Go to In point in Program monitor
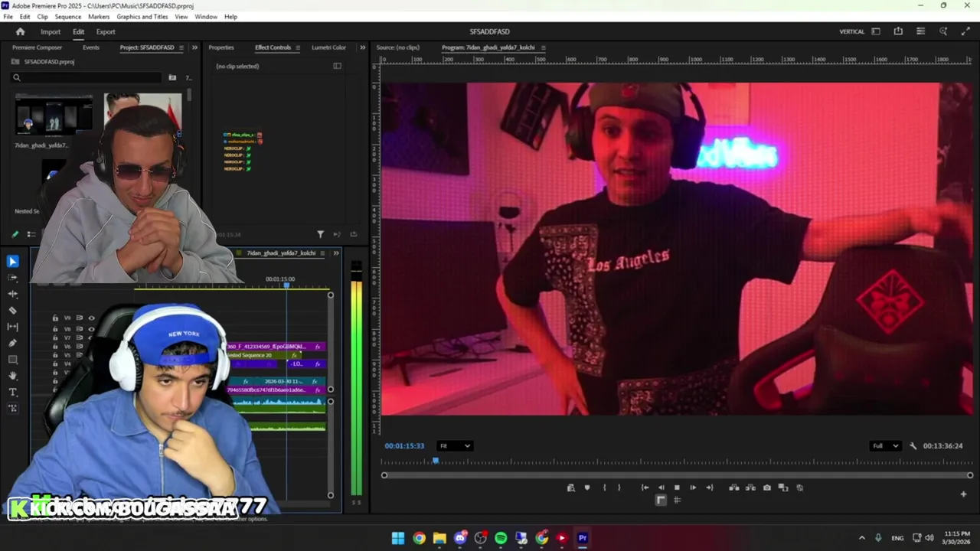980x551 pixels. (645, 487)
